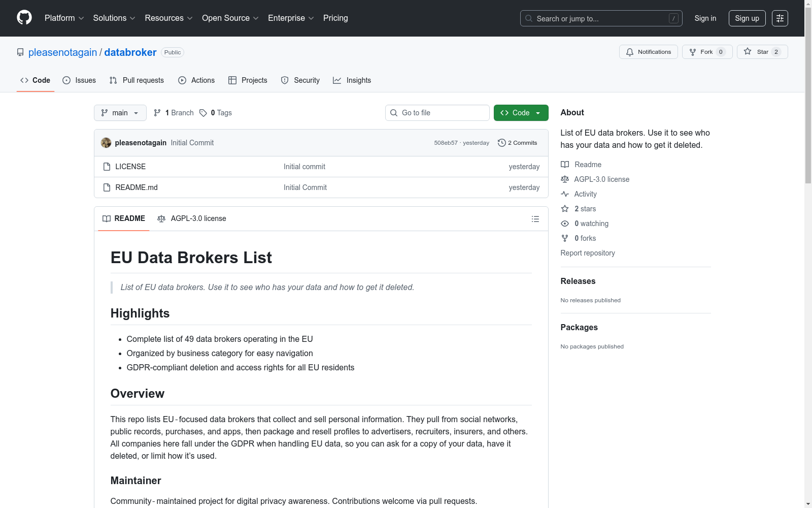View the repository Activity link
Viewport: 812px width, 508px height.
(579, 194)
